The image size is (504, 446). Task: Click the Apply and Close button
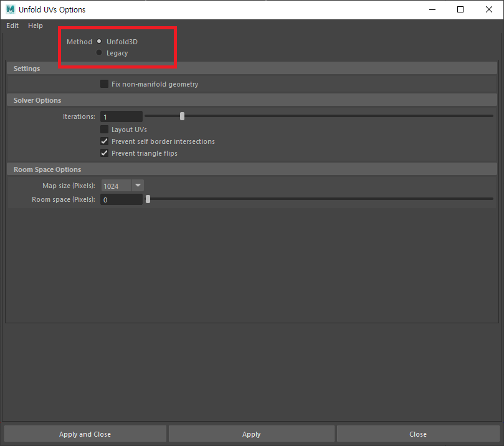pyautogui.click(x=85, y=434)
